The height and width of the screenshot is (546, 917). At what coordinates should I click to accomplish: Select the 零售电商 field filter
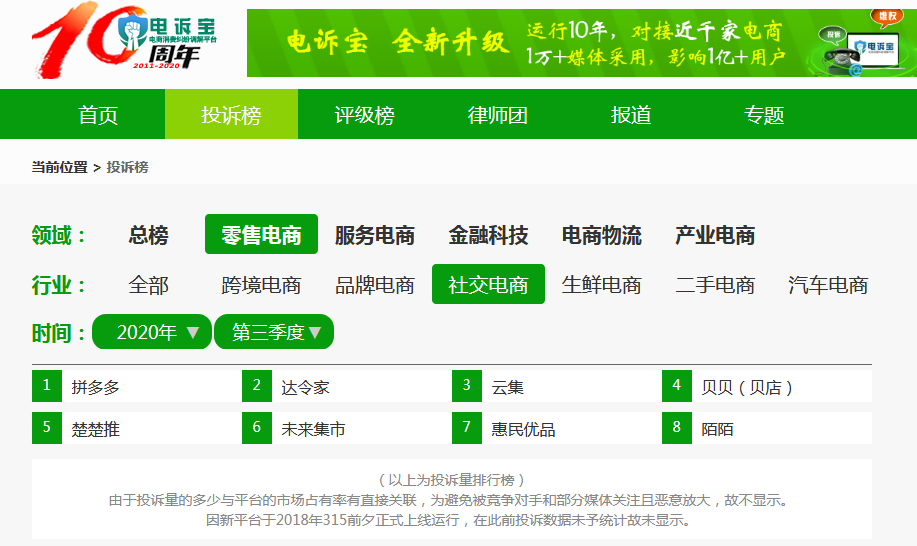pyautogui.click(x=261, y=234)
